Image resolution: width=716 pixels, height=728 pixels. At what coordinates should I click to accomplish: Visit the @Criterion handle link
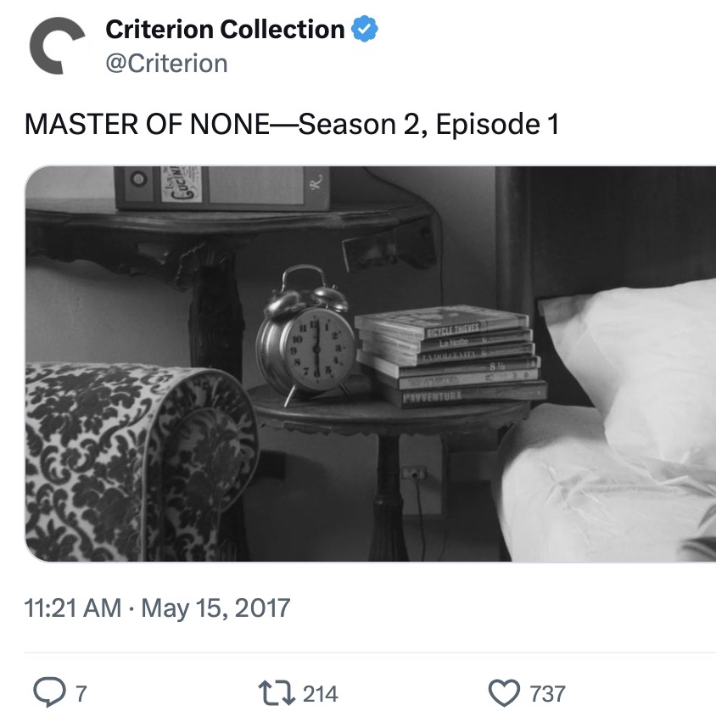tap(166, 64)
